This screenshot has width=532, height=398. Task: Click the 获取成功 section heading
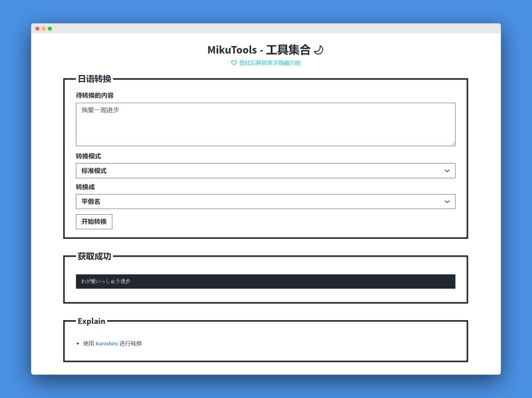[x=94, y=256]
